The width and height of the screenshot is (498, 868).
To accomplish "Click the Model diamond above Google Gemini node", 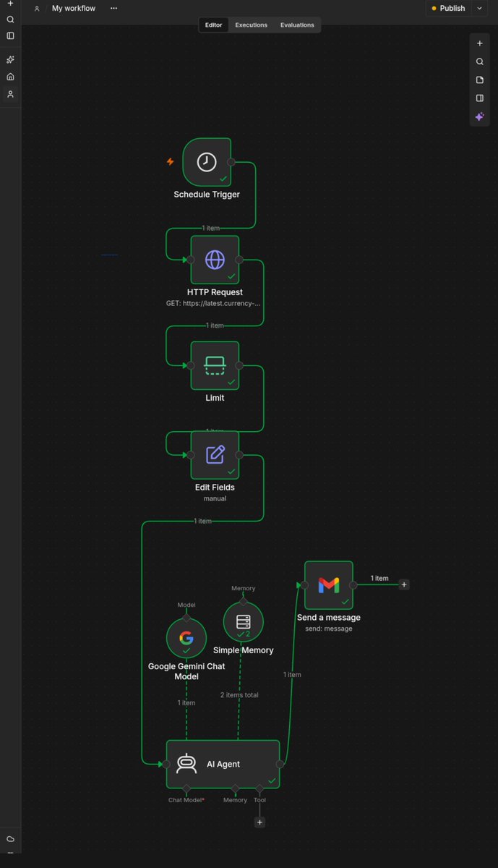I will coord(186,617).
